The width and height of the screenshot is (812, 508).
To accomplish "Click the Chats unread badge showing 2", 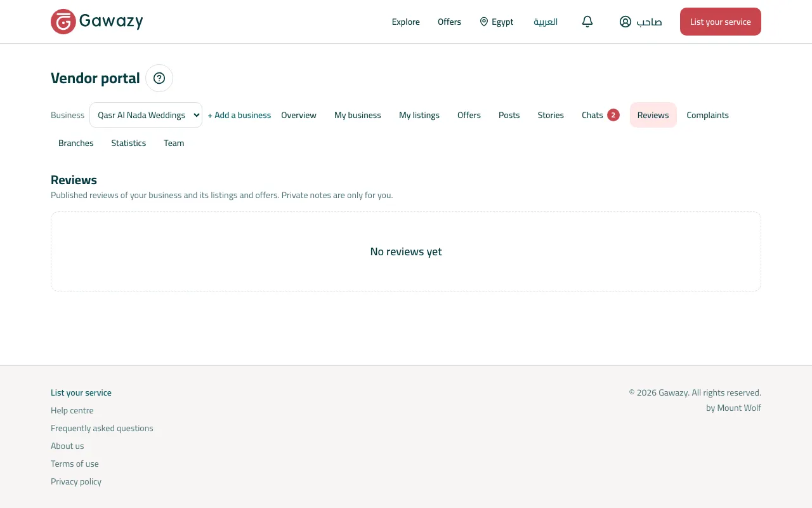I will tap(613, 115).
